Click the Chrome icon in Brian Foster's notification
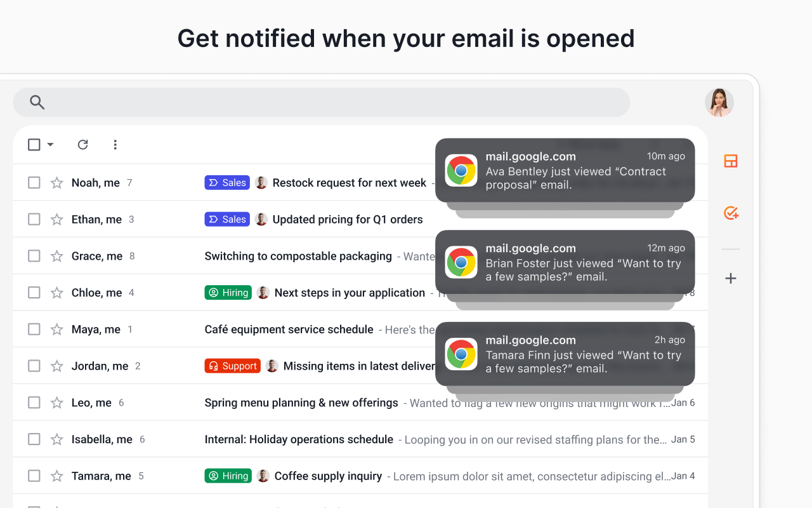 tap(461, 262)
